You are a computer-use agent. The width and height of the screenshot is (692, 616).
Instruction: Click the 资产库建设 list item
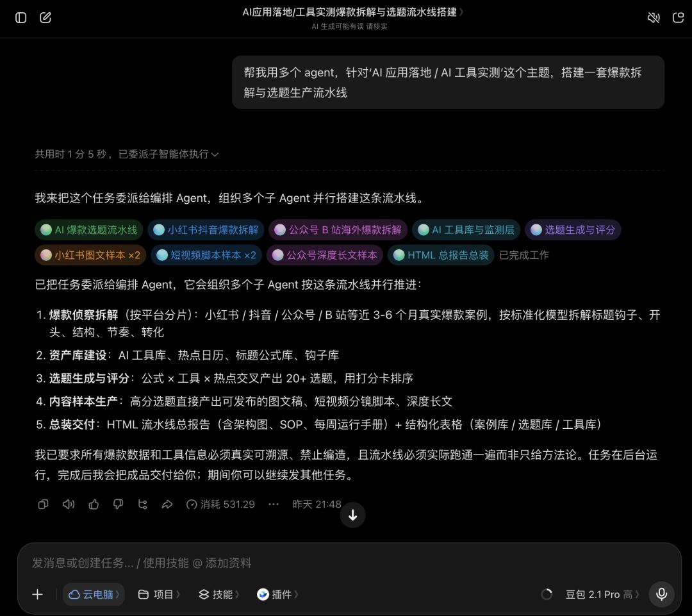(188, 355)
